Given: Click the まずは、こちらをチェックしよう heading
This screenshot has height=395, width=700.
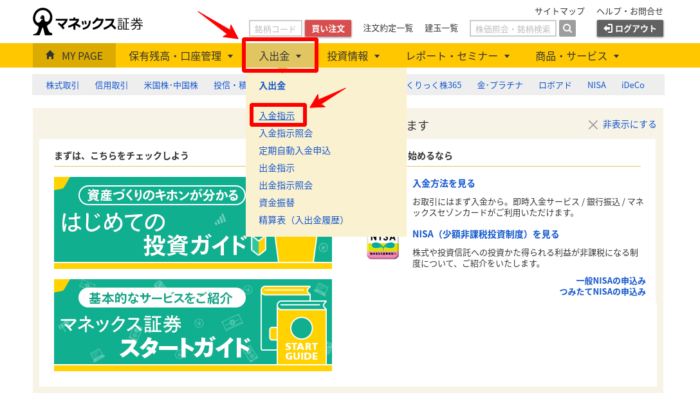Looking at the screenshot, I should tap(121, 156).
